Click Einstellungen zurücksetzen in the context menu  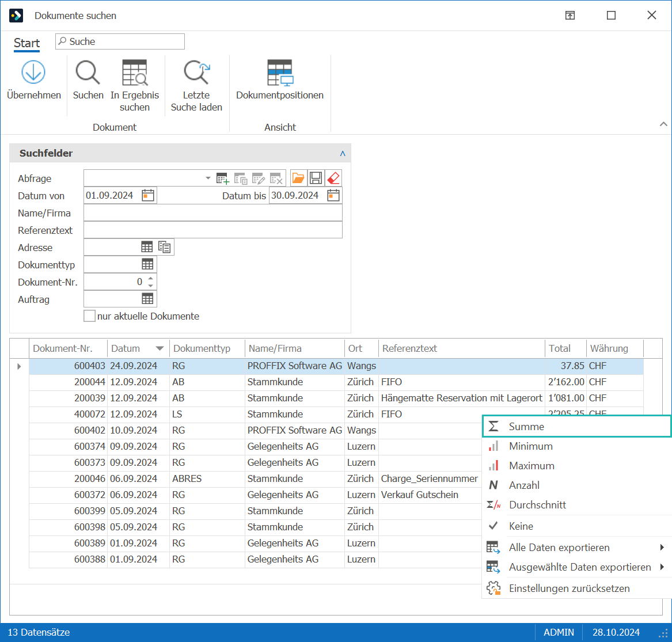(x=577, y=588)
